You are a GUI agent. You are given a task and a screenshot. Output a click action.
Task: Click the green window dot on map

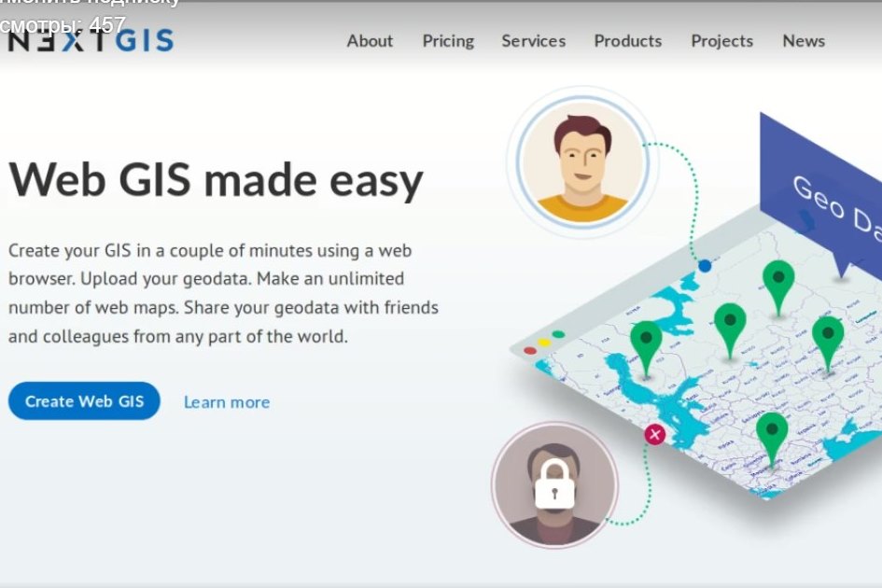point(558,334)
